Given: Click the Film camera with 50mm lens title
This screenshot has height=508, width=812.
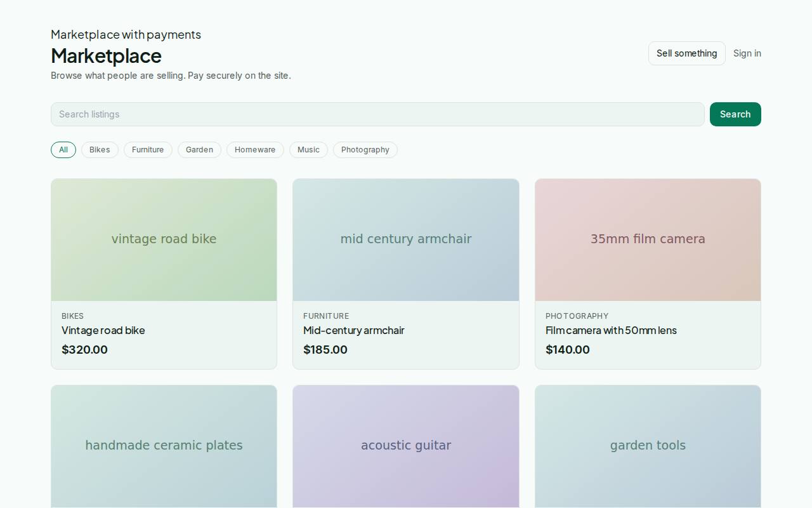Looking at the screenshot, I should (x=611, y=330).
